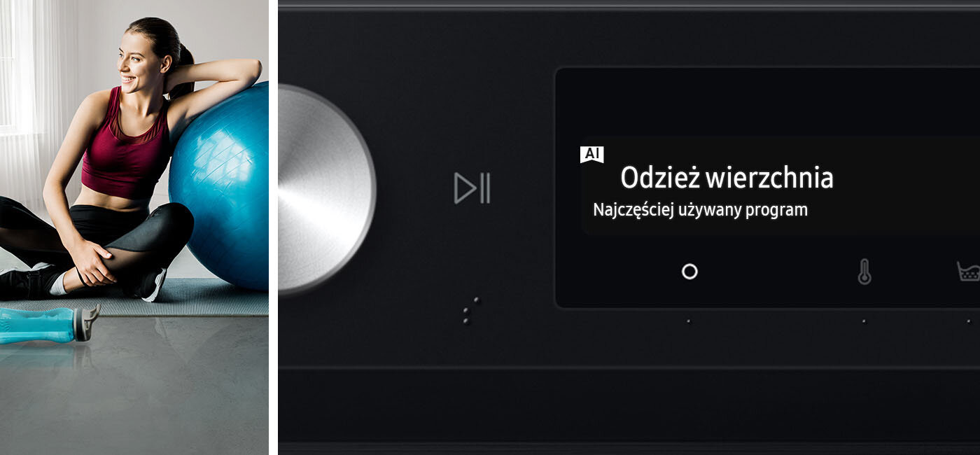980x455 pixels.
Task: Click the braille dots near the dial
Action: pos(471,310)
